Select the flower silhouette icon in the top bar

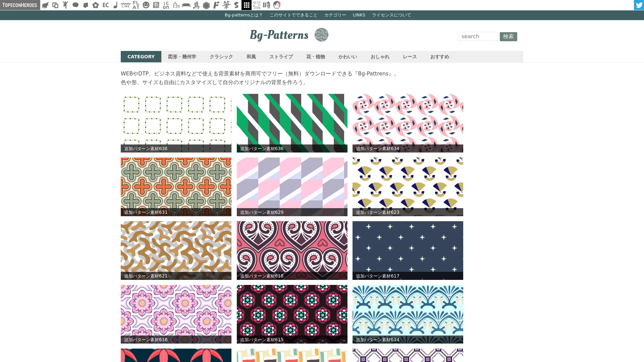(95, 5)
